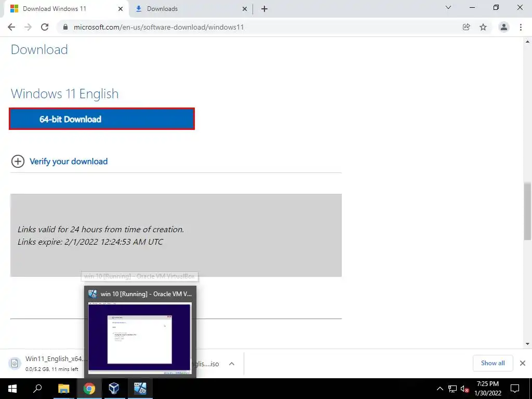The height and width of the screenshot is (399, 532).
Task: Click the muted volume tray icon
Action: (464, 389)
